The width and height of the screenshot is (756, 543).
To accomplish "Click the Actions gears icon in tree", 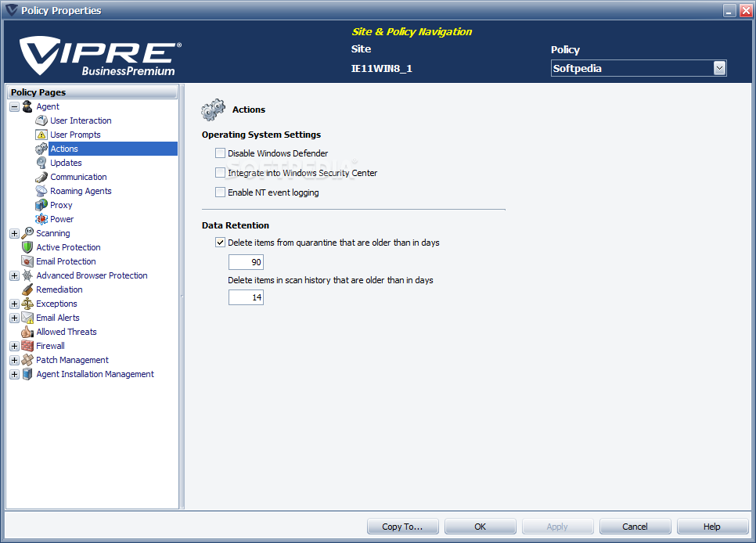I will tap(41, 149).
